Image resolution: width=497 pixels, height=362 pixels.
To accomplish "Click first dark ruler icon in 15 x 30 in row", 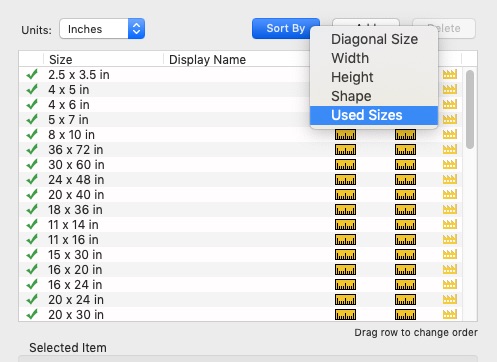I will click(x=345, y=255).
